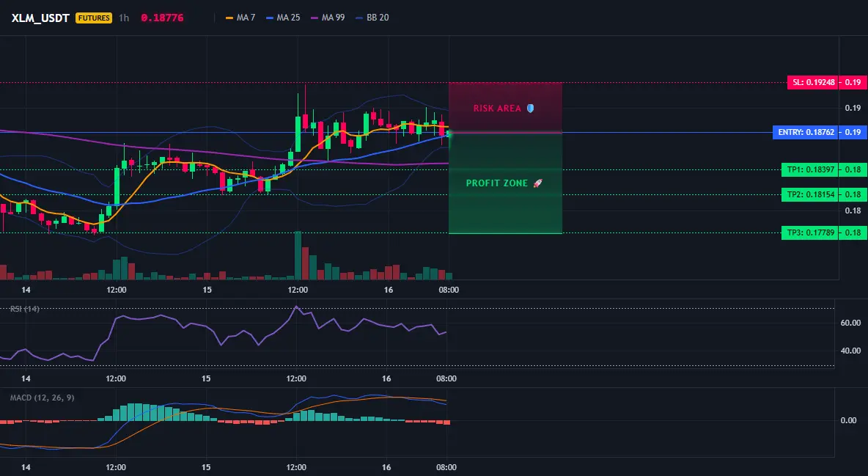Click the MACD 0.00 axis value
Viewport: 868px width, 476px height.
[x=849, y=420]
